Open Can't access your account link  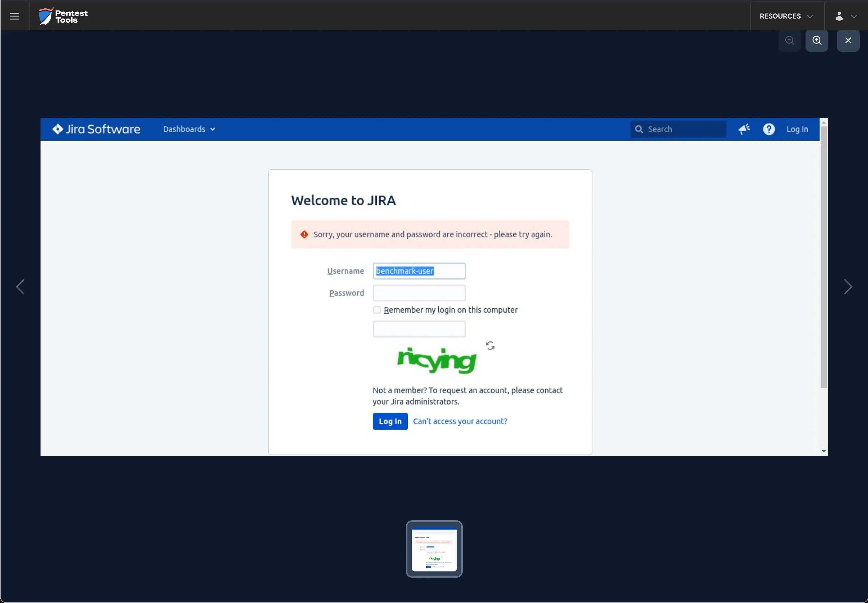460,421
